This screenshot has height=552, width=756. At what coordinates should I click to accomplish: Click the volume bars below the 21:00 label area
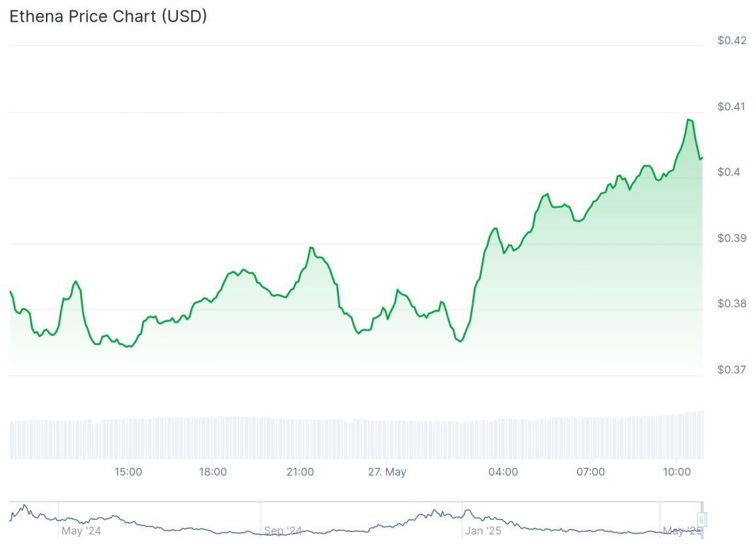[x=300, y=439]
